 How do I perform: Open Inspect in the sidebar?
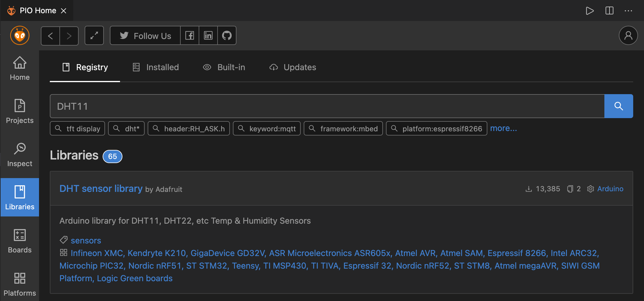point(20,155)
